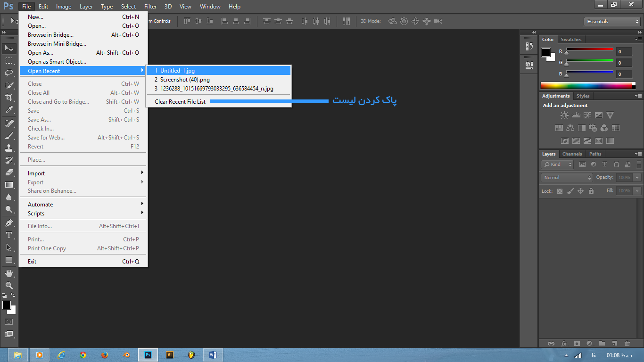The image size is (644, 362).
Task: Open the Essentials workspace dropdown
Action: [612, 22]
